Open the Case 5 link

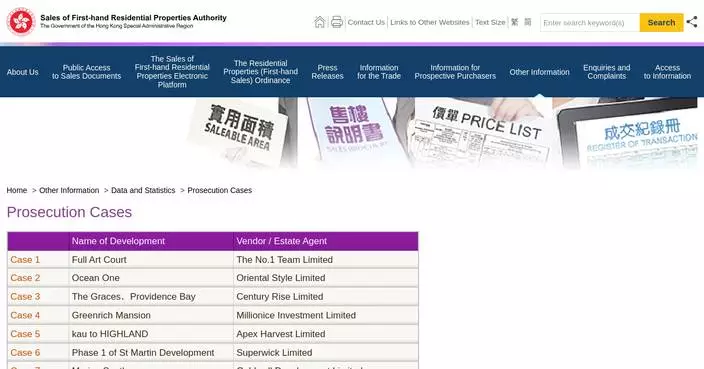pyautogui.click(x=25, y=334)
